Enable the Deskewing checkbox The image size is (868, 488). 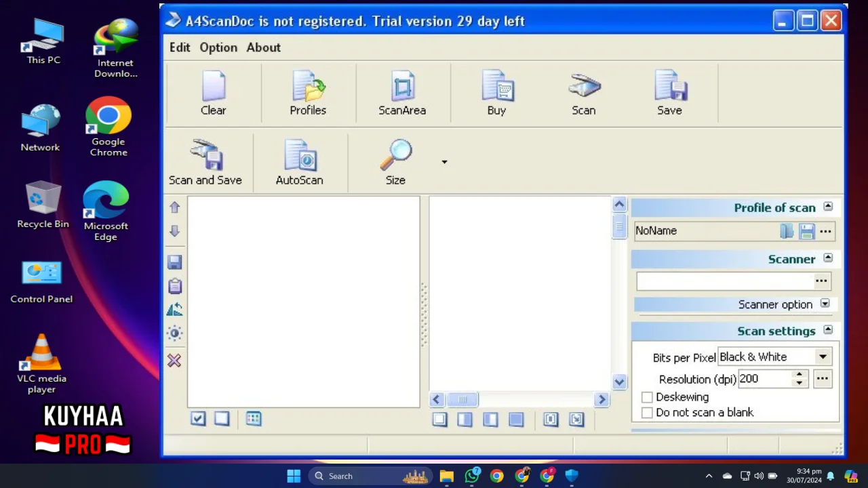[x=647, y=397]
